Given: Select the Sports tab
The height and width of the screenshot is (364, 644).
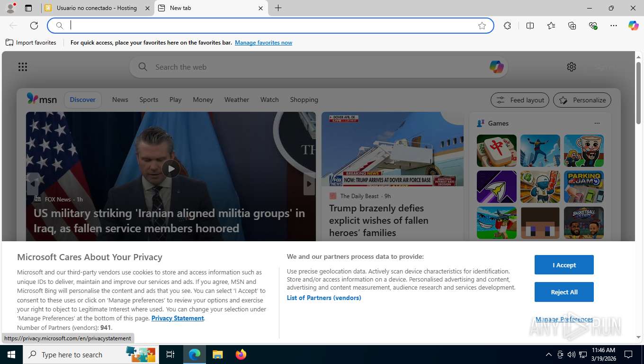Looking at the screenshot, I should tap(149, 100).
